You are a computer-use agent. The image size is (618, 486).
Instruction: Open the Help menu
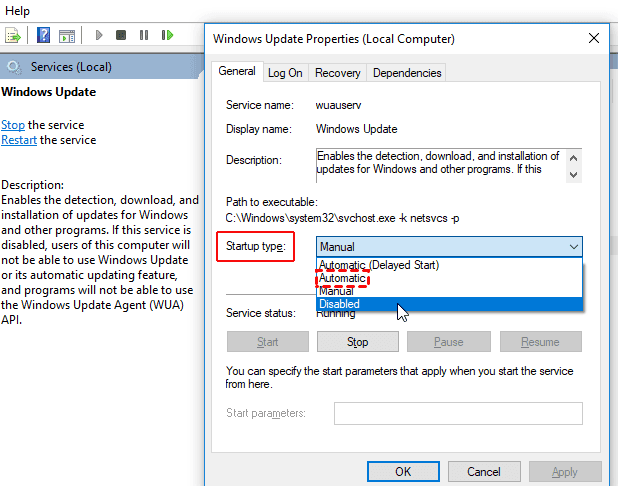17,11
